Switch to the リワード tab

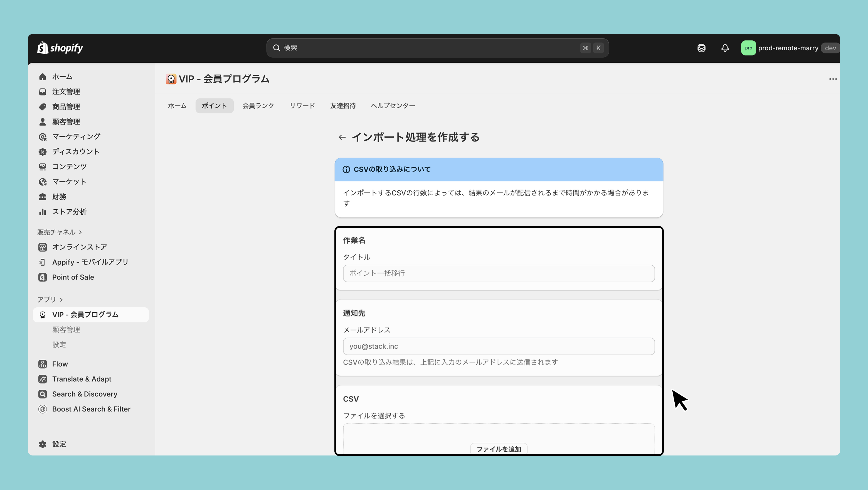(302, 106)
